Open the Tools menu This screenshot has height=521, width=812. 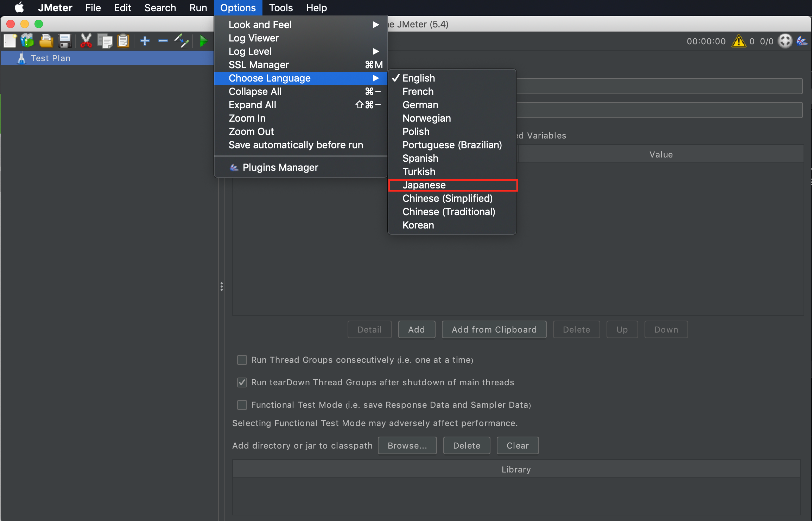tap(280, 8)
